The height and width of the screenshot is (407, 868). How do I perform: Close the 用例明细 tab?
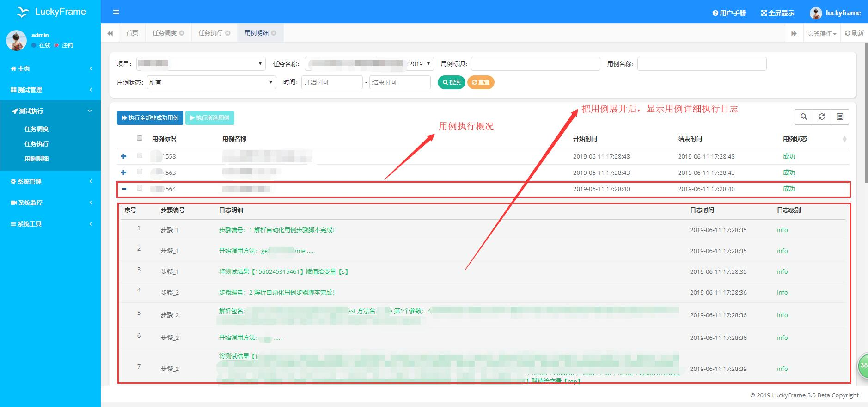tap(274, 33)
